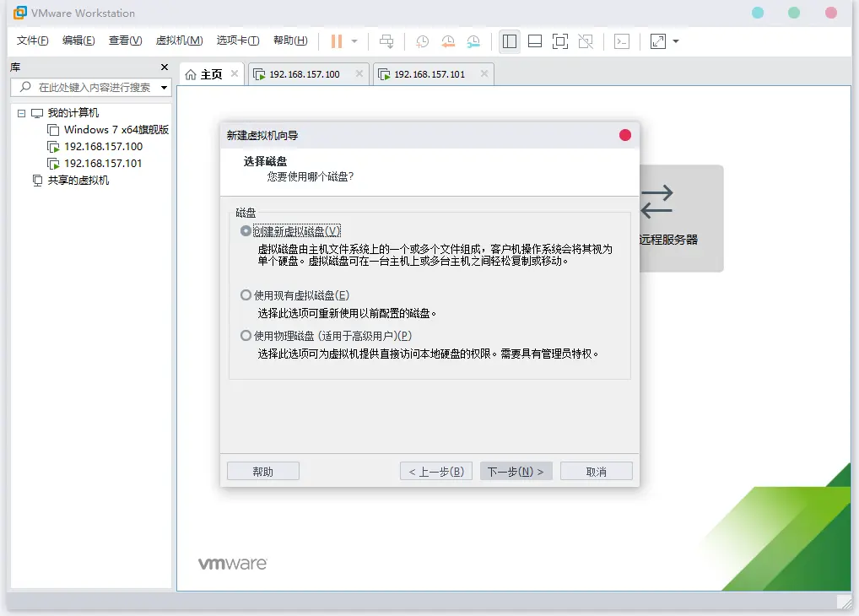This screenshot has width=859, height=616.
Task: Open the 虚拟机(M) menu
Action: [179, 41]
